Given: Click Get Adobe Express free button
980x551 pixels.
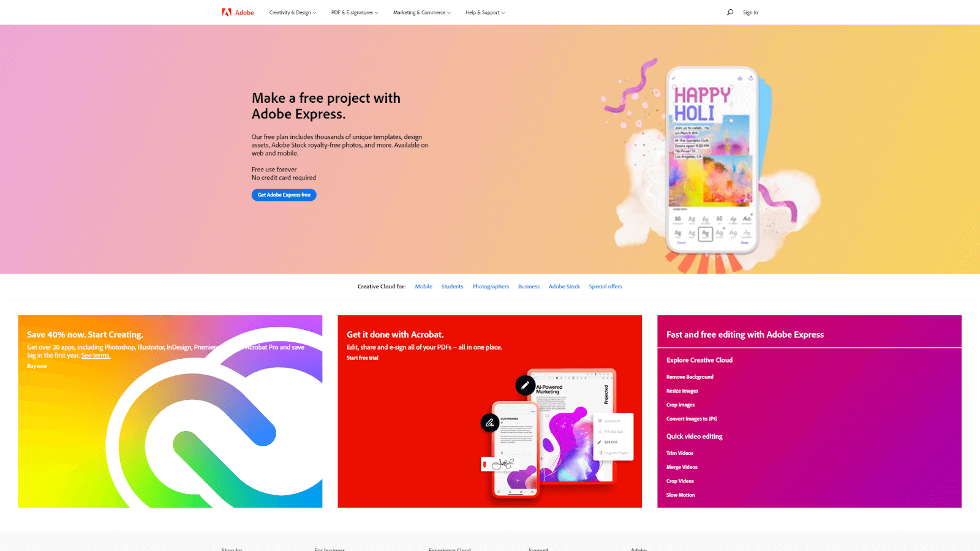Looking at the screenshot, I should tap(284, 195).
